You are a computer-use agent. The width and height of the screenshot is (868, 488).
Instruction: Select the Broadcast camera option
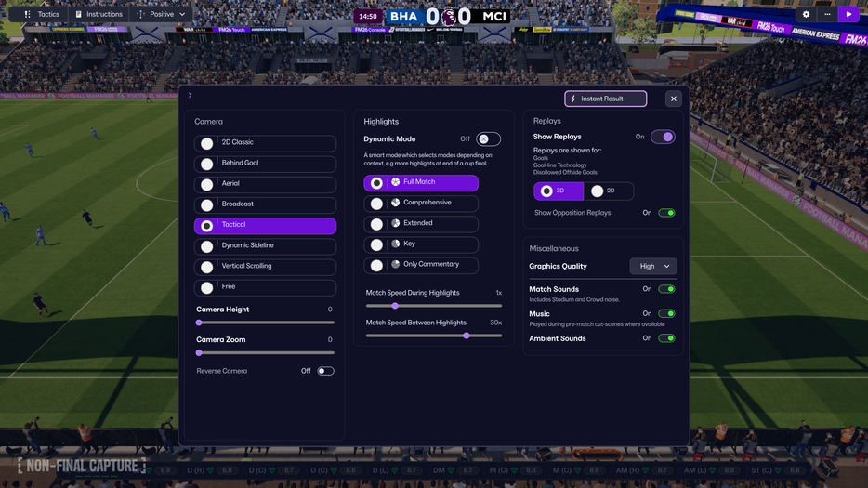pos(265,204)
